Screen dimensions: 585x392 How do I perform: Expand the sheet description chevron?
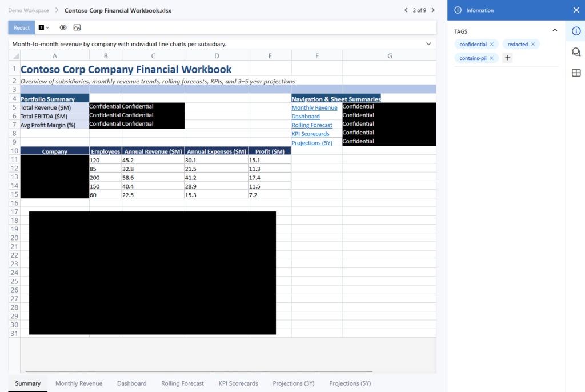[428, 44]
